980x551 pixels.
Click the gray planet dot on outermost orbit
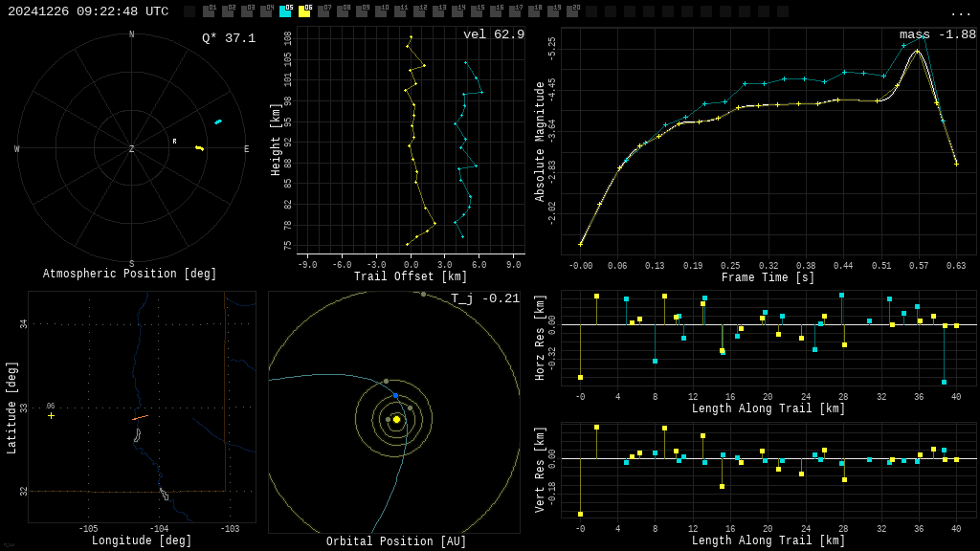[423, 295]
